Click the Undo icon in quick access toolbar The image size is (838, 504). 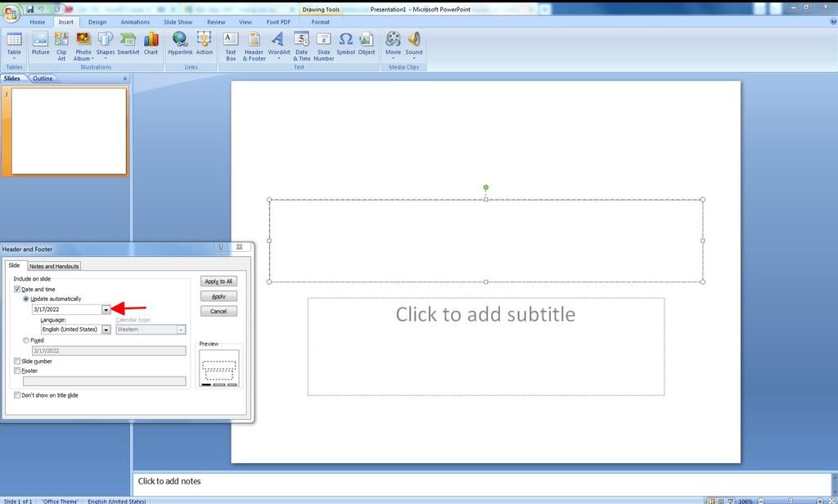pos(41,9)
